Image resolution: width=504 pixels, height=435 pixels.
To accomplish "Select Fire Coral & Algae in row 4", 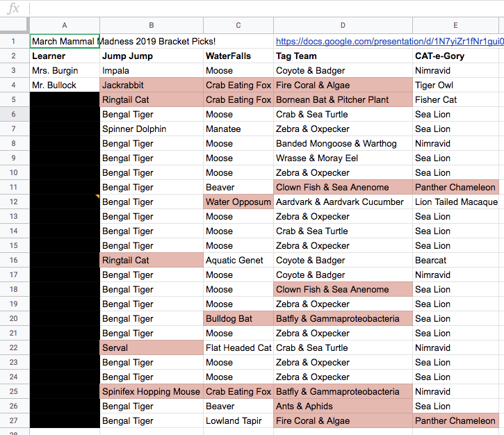I will click(x=343, y=85).
